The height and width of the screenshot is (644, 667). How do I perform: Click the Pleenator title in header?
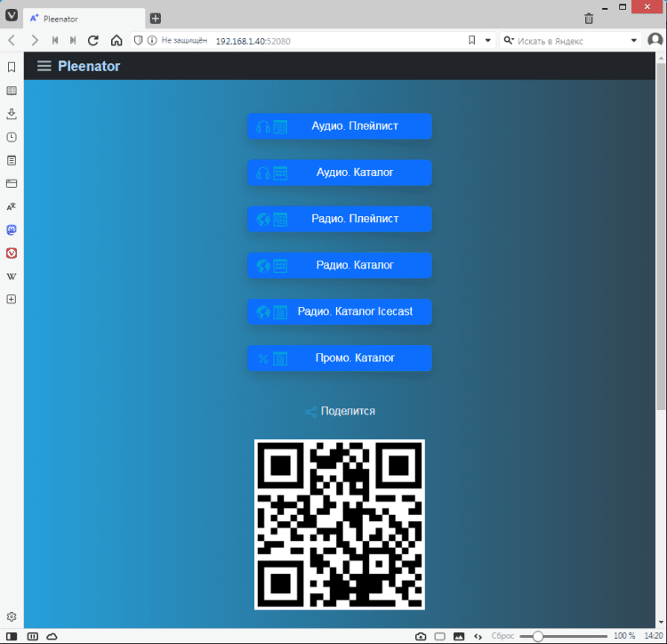pyautogui.click(x=89, y=66)
